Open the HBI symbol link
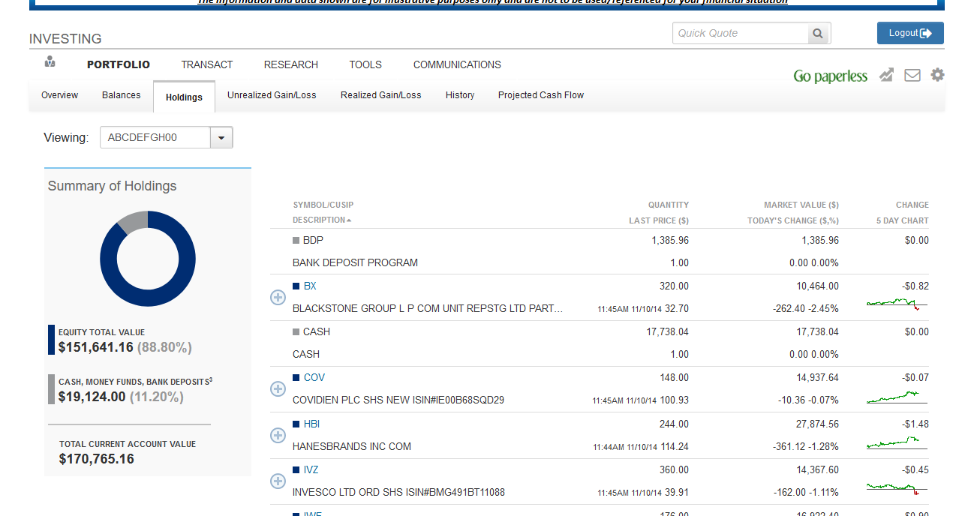Viewport: 980px width, 516px height. pyautogui.click(x=311, y=424)
